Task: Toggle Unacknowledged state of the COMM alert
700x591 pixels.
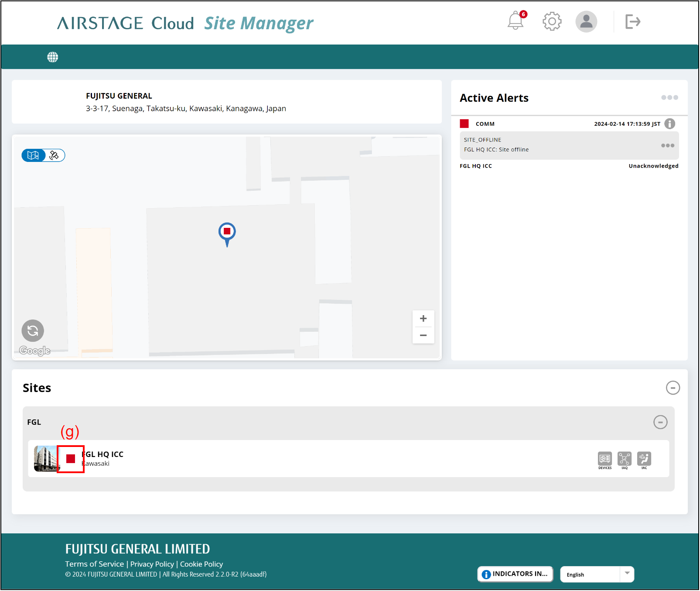Action: click(653, 166)
